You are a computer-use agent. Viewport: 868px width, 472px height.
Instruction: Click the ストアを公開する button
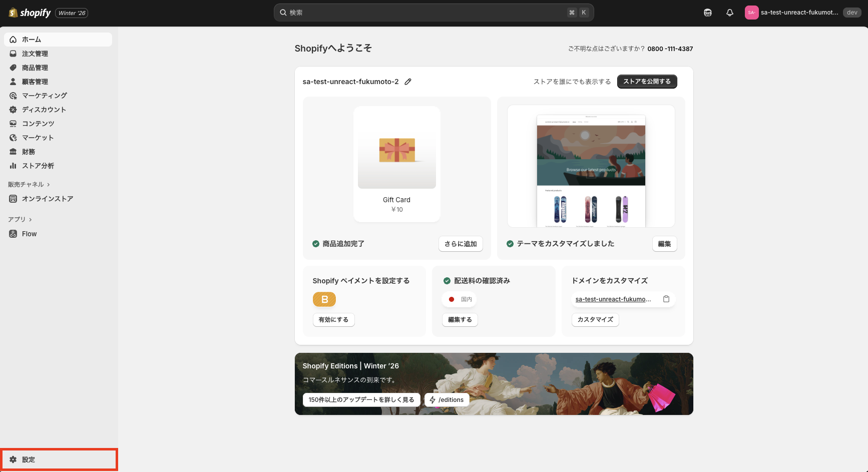click(x=647, y=81)
